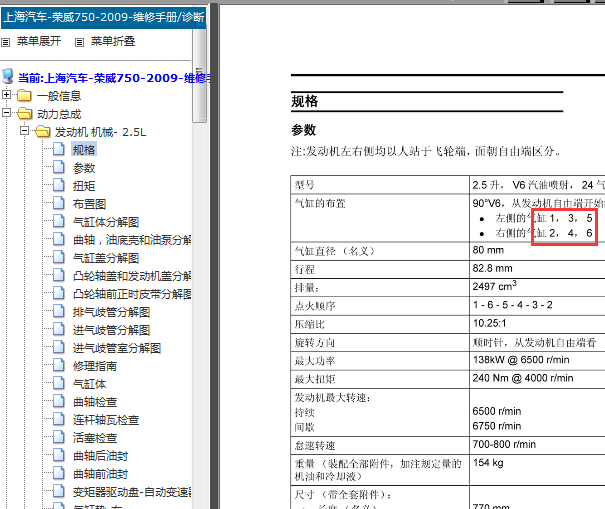Open the 连杆轴瓦检查 page
The height and width of the screenshot is (509, 605).
106,420
